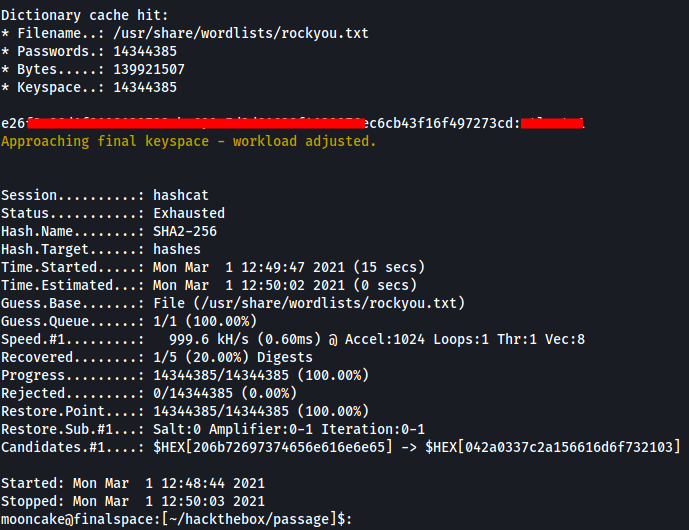The image size is (689, 530).
Task: Click the SHA2-256 hash name
Action: pos(185,232)
